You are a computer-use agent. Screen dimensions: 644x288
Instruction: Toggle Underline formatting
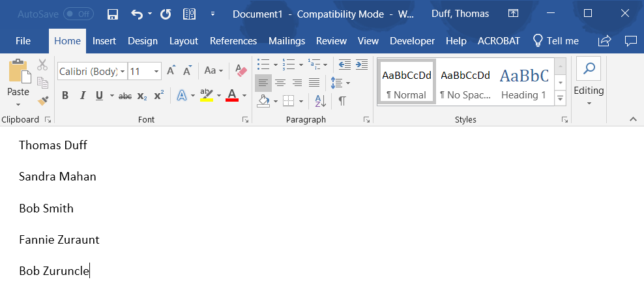pos(99,96)
